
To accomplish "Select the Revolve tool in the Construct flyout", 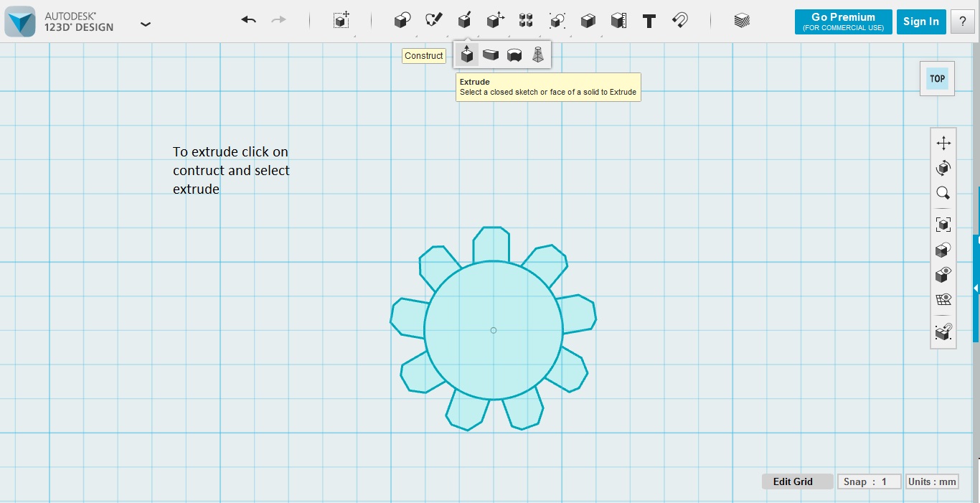I will coord(515,54).
